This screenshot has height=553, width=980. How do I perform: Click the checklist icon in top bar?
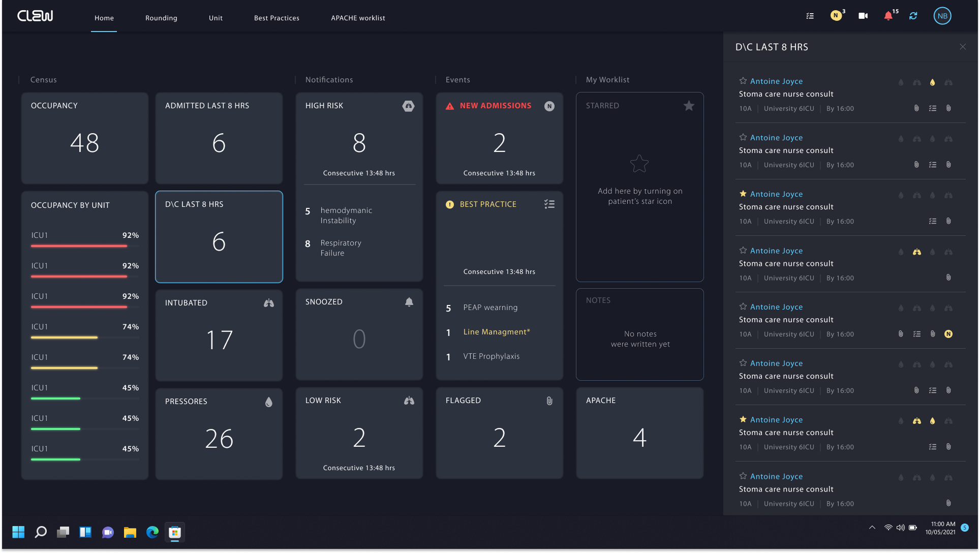point(810,16)
